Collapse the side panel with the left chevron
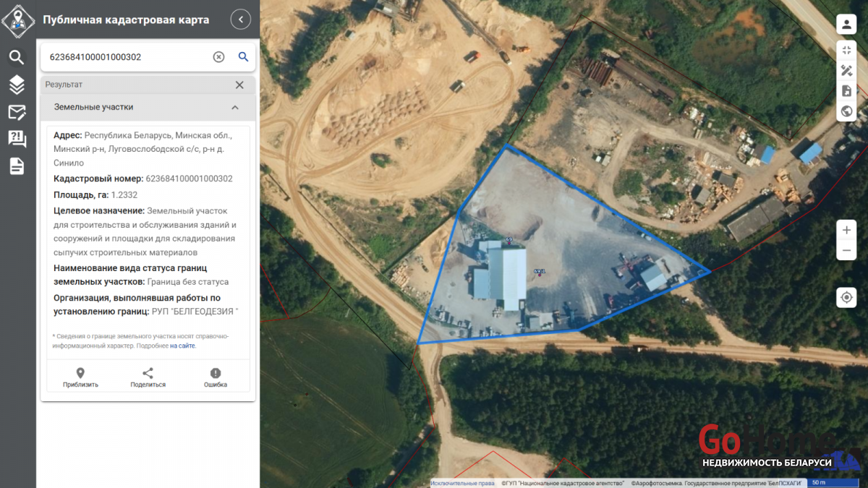 point(241,20)
